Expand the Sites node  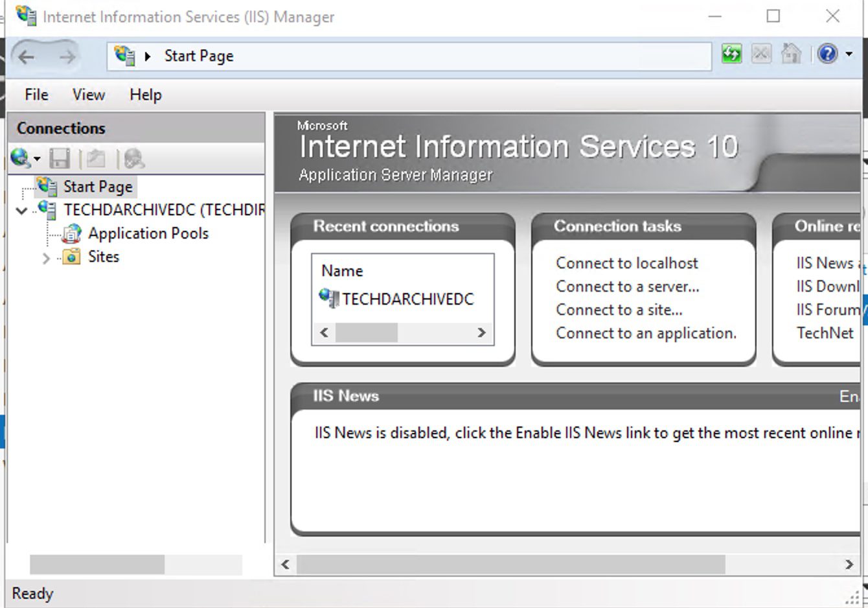[x=46, y=258]
